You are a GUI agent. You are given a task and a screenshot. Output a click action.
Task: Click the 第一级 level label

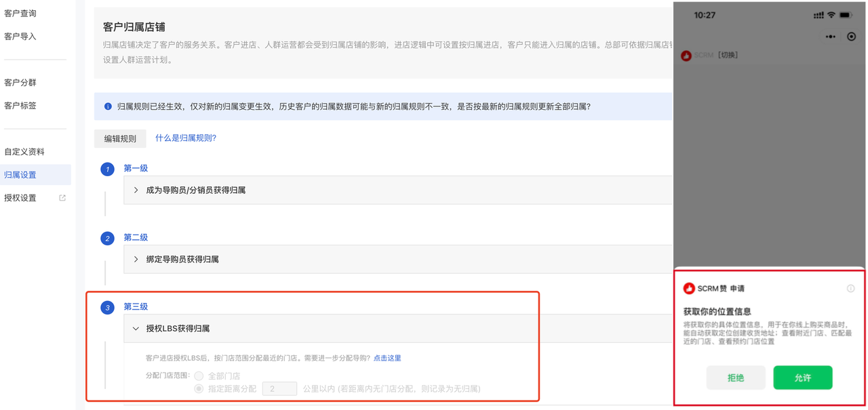coord(136,168)
